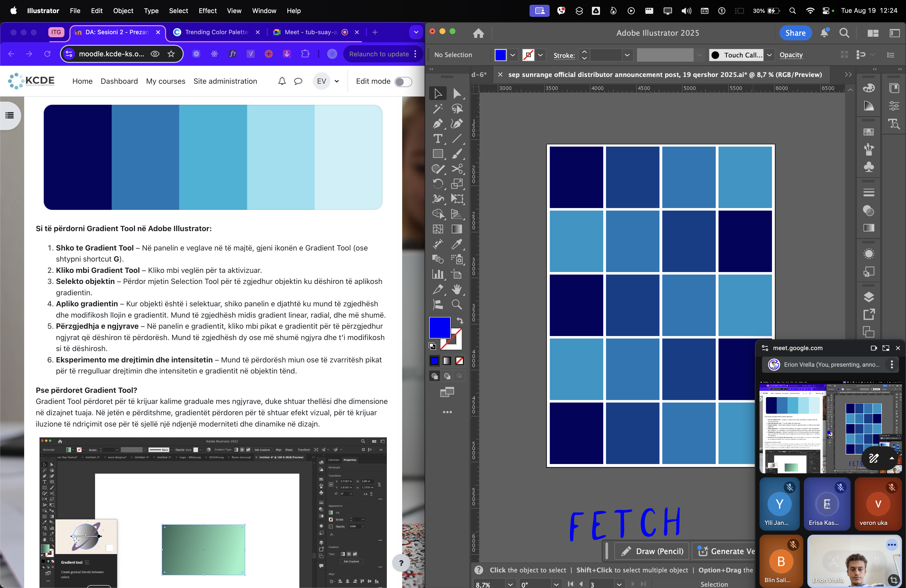
Task: Open the course index drawer button
Action: 10,115
